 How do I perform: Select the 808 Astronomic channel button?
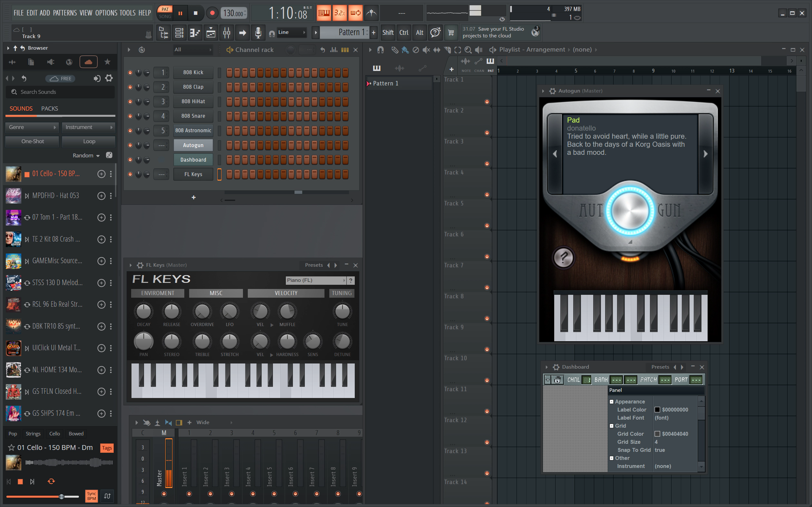click(193, 130)
